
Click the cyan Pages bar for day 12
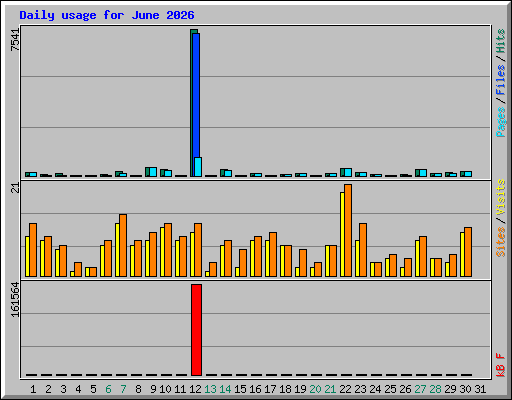point(198,167)
